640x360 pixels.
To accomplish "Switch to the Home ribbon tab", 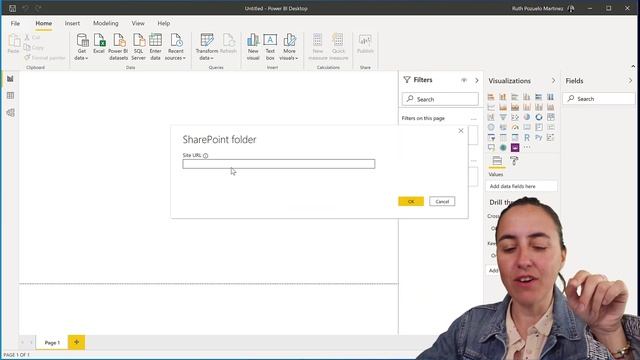I will pyautogui.click(x=43, y=23).
